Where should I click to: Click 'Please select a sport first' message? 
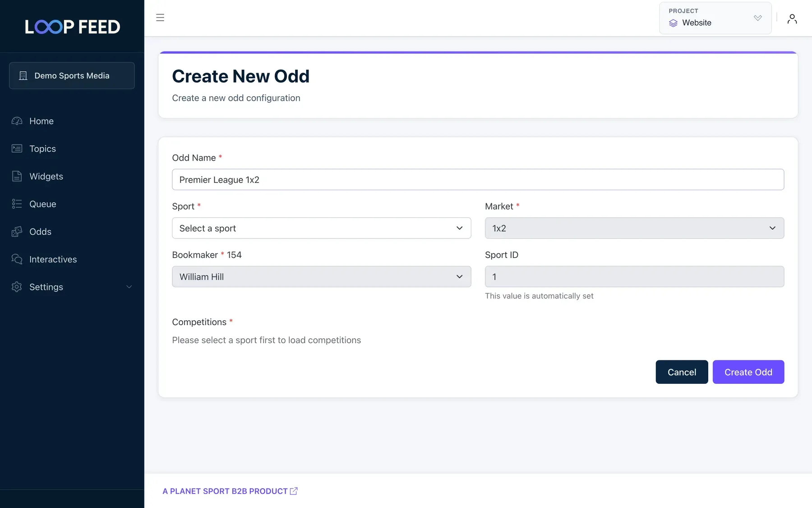click(266, 340)
